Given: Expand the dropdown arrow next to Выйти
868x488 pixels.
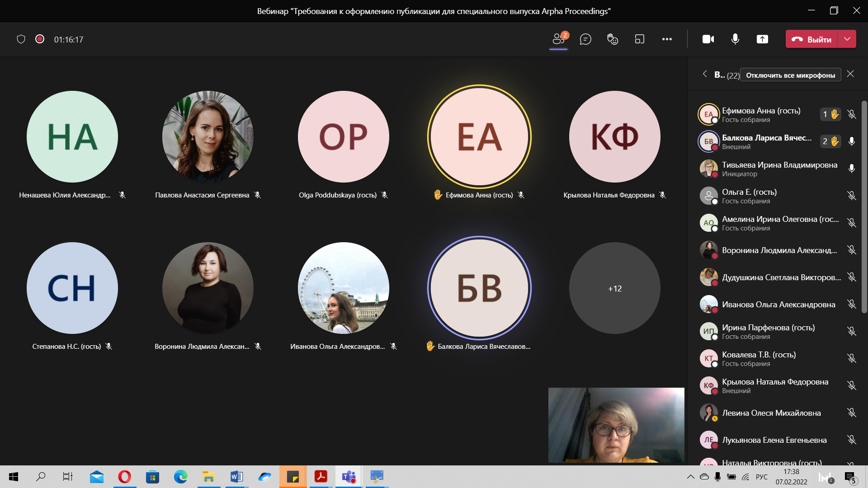Looking at the screenshot, I should [x=847, y=39].
